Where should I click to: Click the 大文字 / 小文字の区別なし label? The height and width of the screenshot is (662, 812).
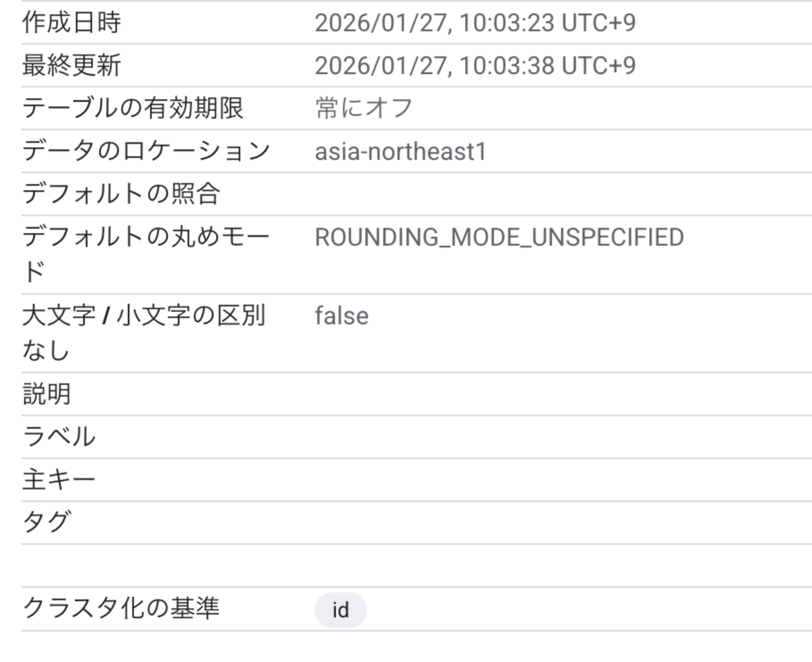coord(144,332)
